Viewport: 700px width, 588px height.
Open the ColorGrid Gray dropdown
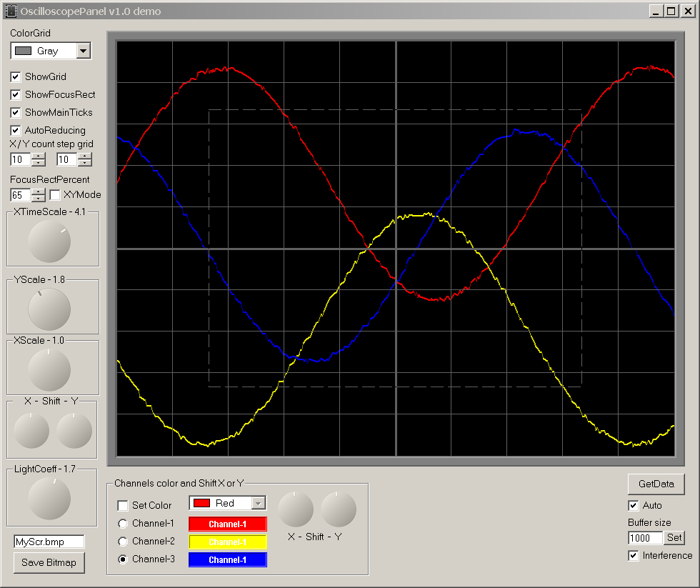(x=83, y=51)
